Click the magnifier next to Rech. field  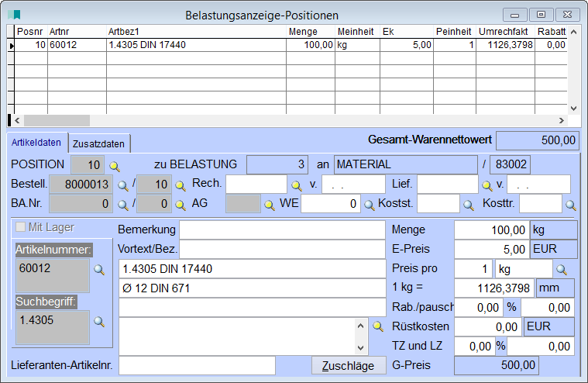pyautogui.click(x=295, y=185)
